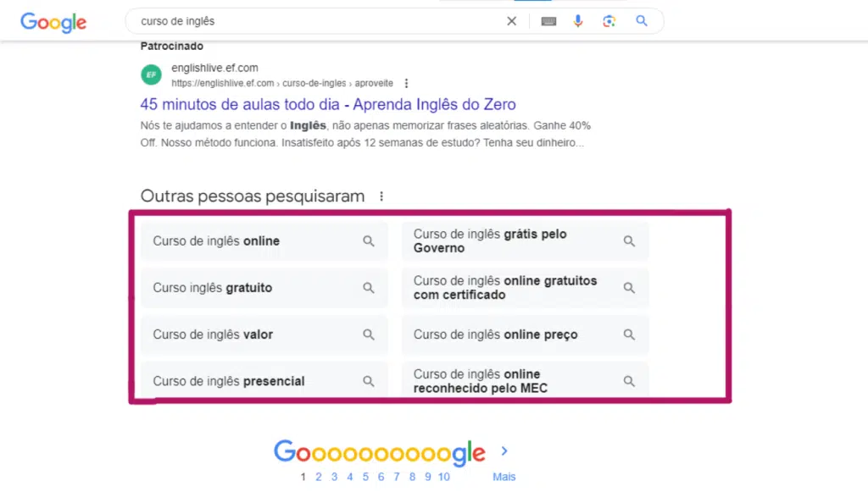The height and width of the screenshot is (492, 868).
Task: Select Curso de inglês online suggestion
Action: tap(264, 241)
